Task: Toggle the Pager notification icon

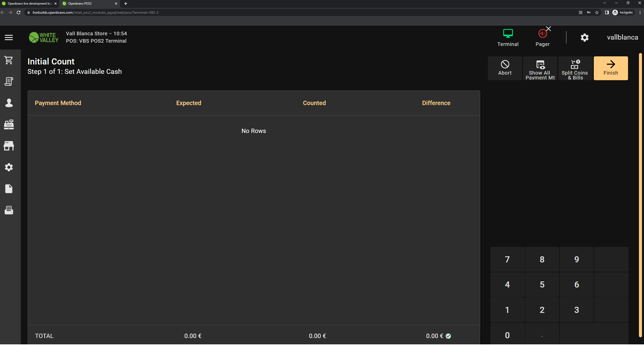Action: pos(542,38)
